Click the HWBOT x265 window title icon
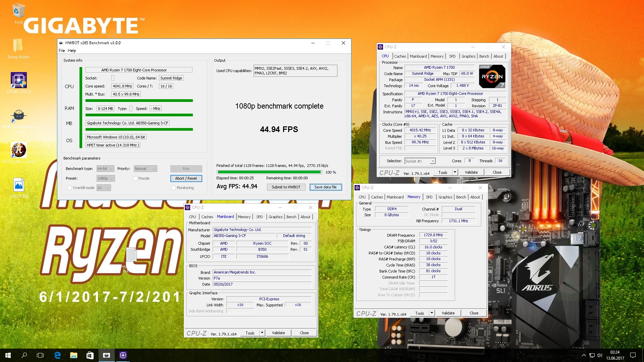 [61, 43]
